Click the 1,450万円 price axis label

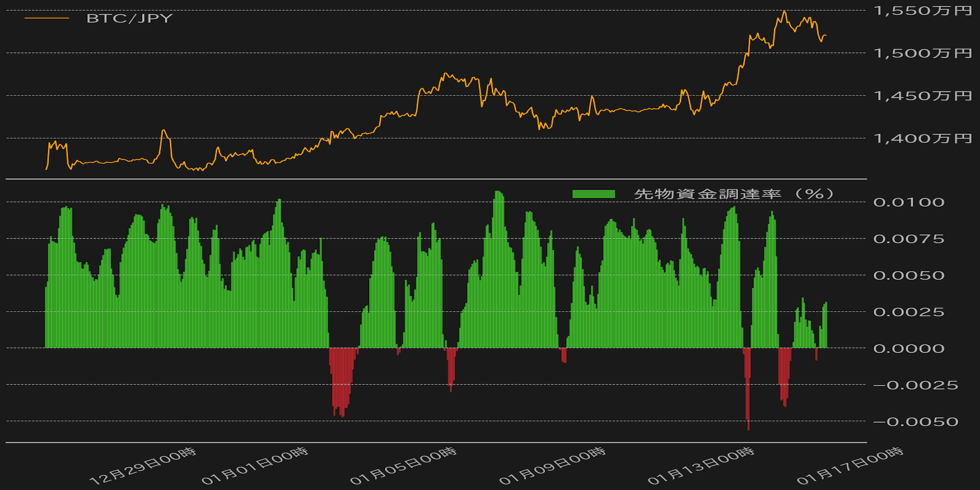tap(922, 96)
